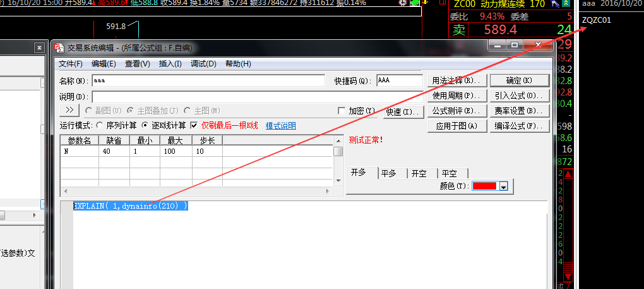Image resolution: width=644 pixels, height=289 pixels.
Task: Click parameter table scroll-down arrow
Action: [x=338, y=181]
